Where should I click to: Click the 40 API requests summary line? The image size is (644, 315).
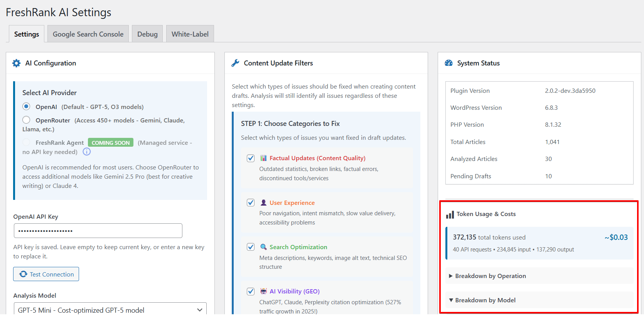513,249
